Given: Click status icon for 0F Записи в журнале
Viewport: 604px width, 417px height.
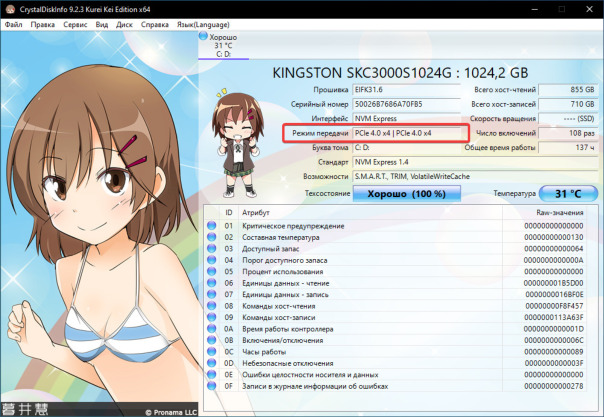Looking at the screenshot, I should click(x=211, y=386).
